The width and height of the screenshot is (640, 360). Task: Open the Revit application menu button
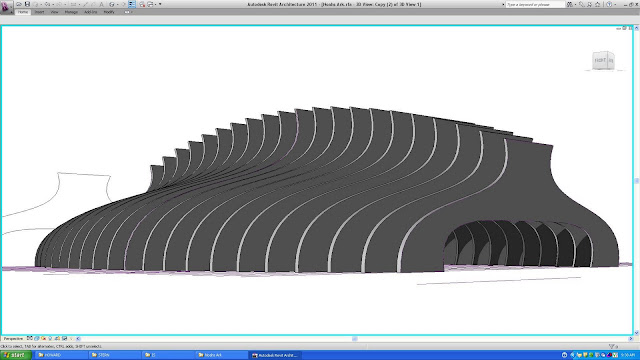click(6, 7)
